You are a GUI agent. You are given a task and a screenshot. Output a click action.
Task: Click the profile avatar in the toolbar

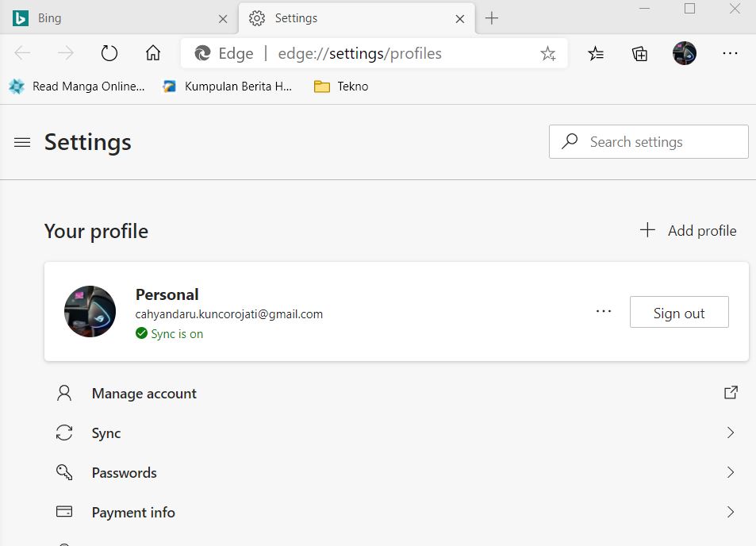(x=683, y=53)
